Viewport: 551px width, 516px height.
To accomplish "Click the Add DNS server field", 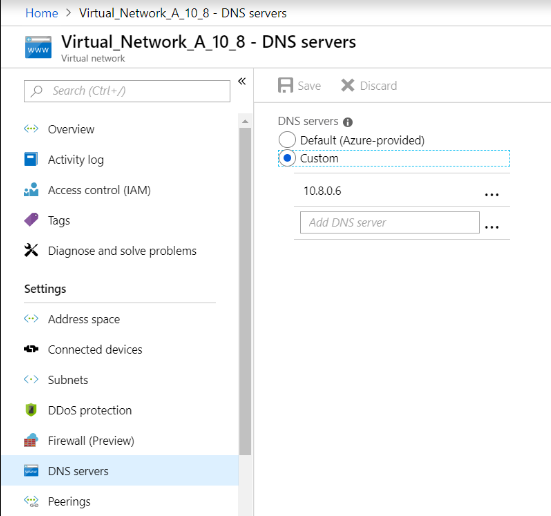I will [x=390, y=222].
